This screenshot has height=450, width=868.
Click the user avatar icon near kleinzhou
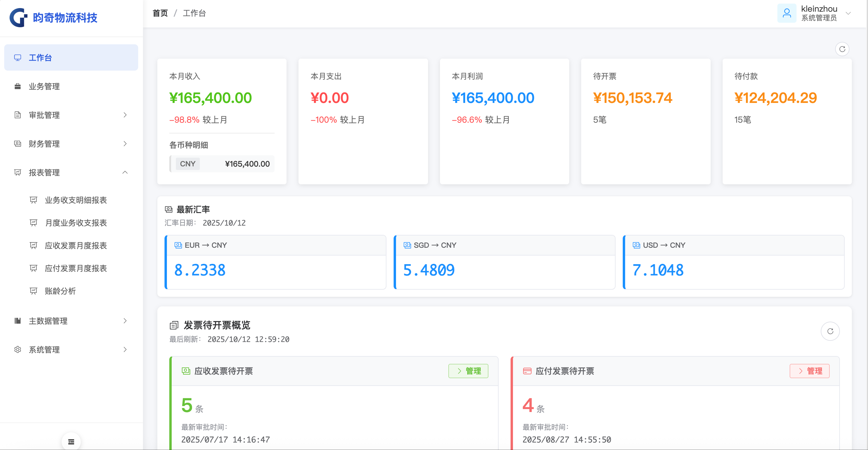pyautogui.click(x=787, y=13)
